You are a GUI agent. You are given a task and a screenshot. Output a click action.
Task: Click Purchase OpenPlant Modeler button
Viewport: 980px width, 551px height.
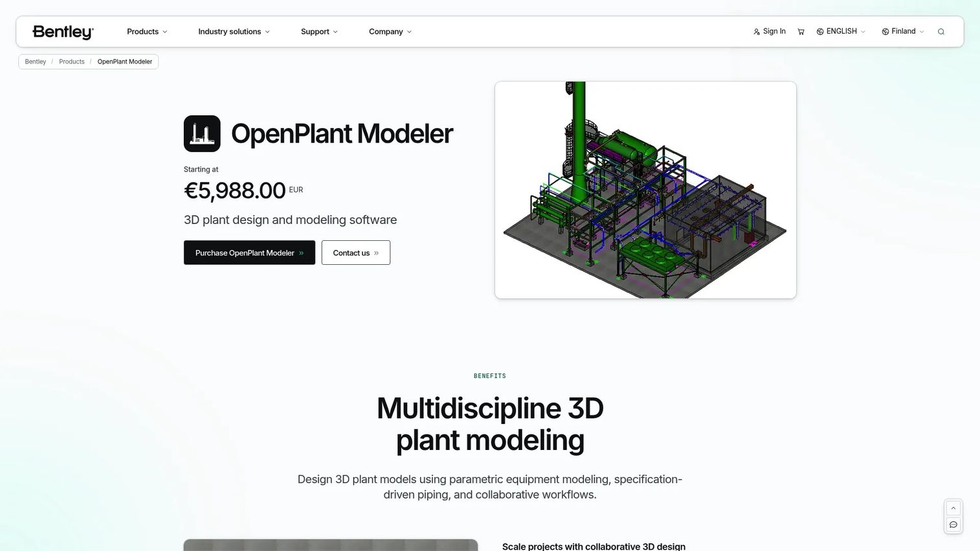pyautogui.click(x=249, y=253)
